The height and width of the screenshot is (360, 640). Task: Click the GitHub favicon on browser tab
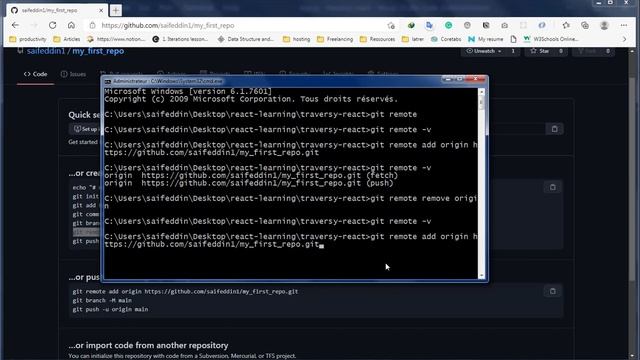pyautogui.click(x=14, y=10)
